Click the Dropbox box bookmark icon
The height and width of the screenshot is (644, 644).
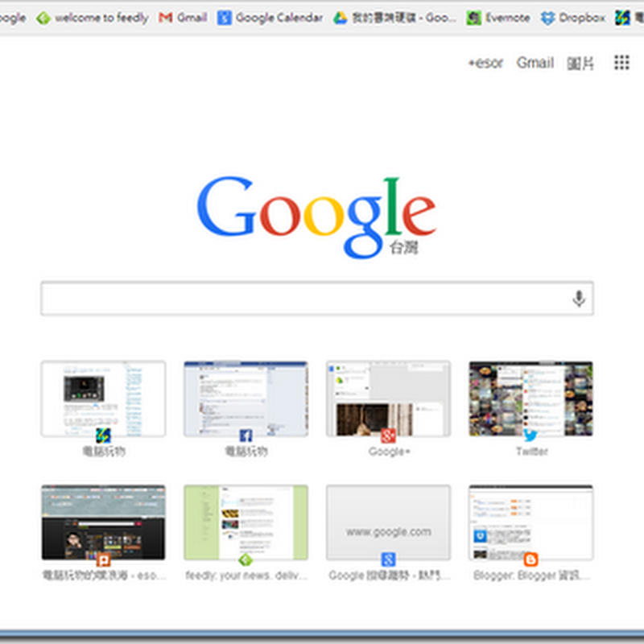[547, 18]
